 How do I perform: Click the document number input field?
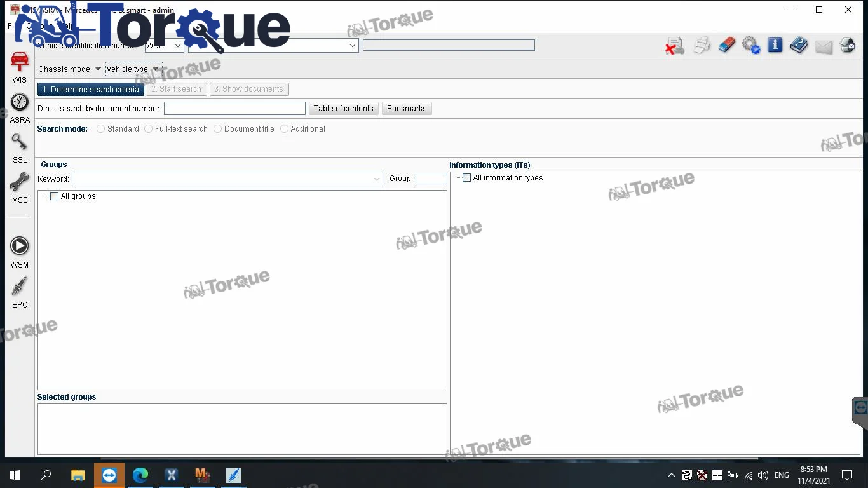[234, 109]
